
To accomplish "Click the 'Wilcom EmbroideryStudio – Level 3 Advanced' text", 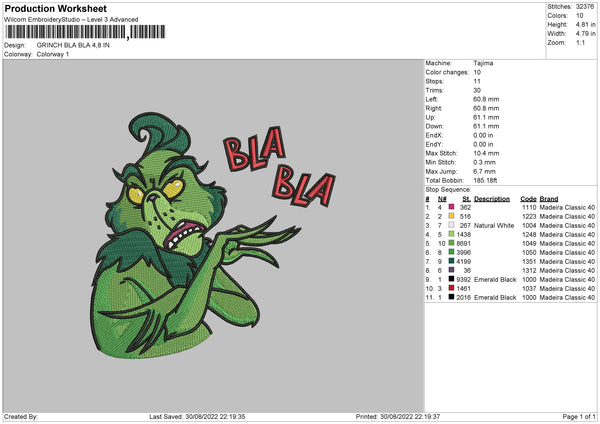I will [x=71, y=20].
